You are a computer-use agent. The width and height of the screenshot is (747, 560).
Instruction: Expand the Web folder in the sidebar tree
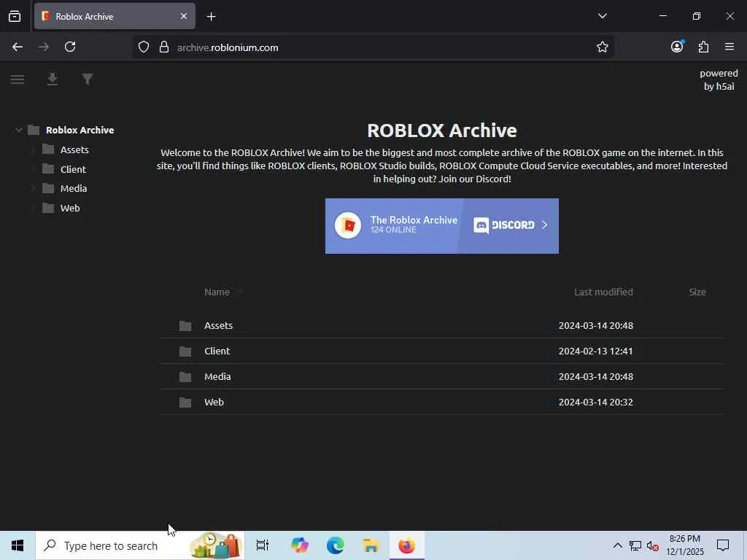click(x=33, y=208)
